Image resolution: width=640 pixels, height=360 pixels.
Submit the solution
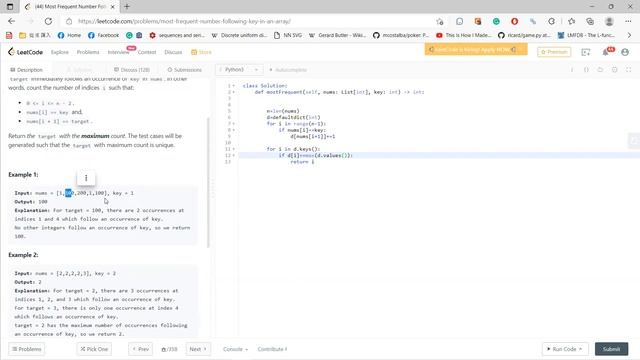611,349
